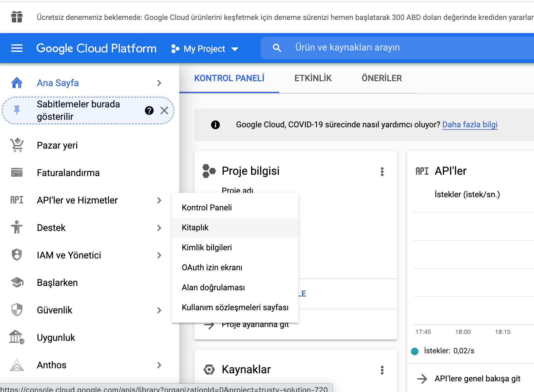Click the Proje bilgisi card title
The height and width of the screenshot is (392, 534).
click(x=250, y=171)
